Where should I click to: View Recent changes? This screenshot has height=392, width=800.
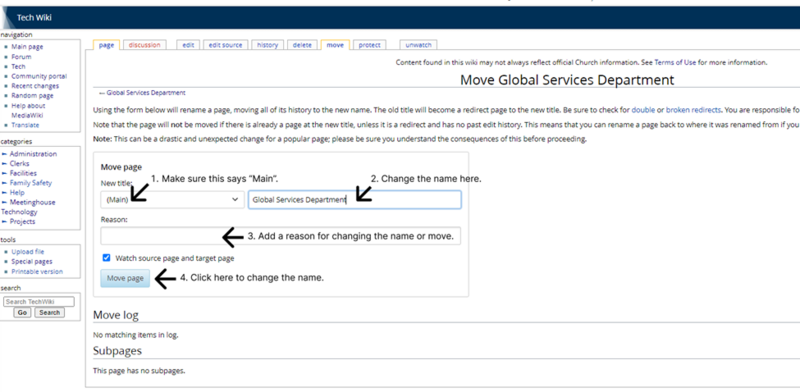tap(35, 86)
